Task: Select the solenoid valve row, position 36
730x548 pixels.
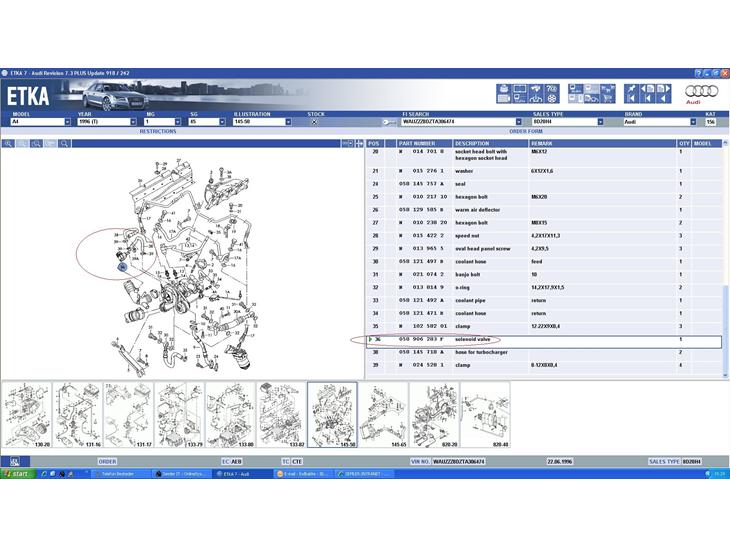Action: click(x=540, y=340)
